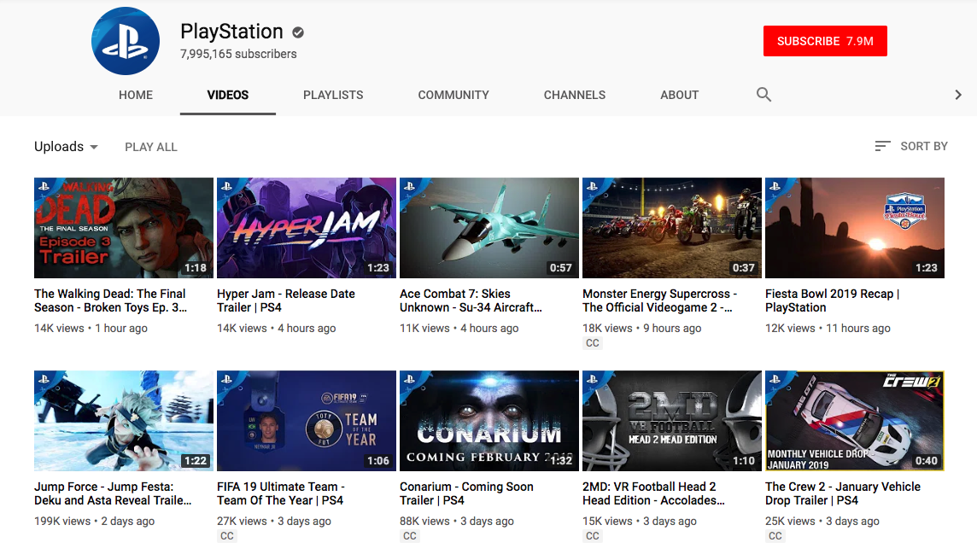Image resolution: width=977 pixels, height=560 pixels.
Task: Click the 0:57 duration on Ace Combat thumbnail
Action: click(561, 268)
